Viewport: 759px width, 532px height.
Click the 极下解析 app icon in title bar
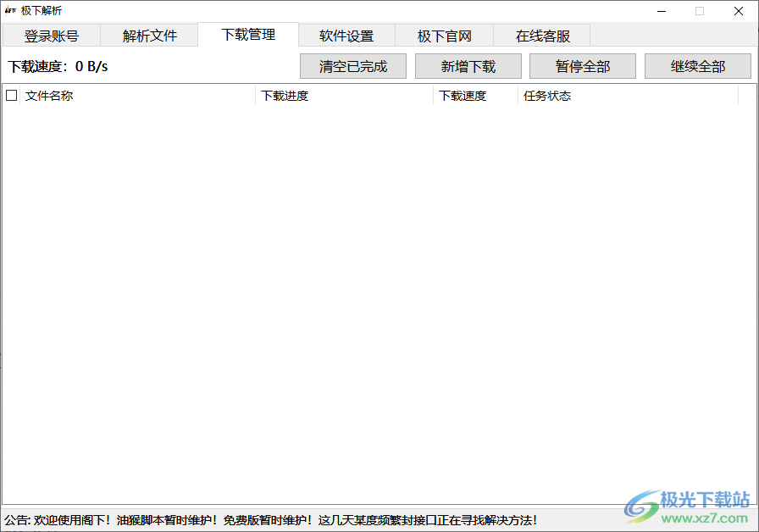click(x=10, y=11)
